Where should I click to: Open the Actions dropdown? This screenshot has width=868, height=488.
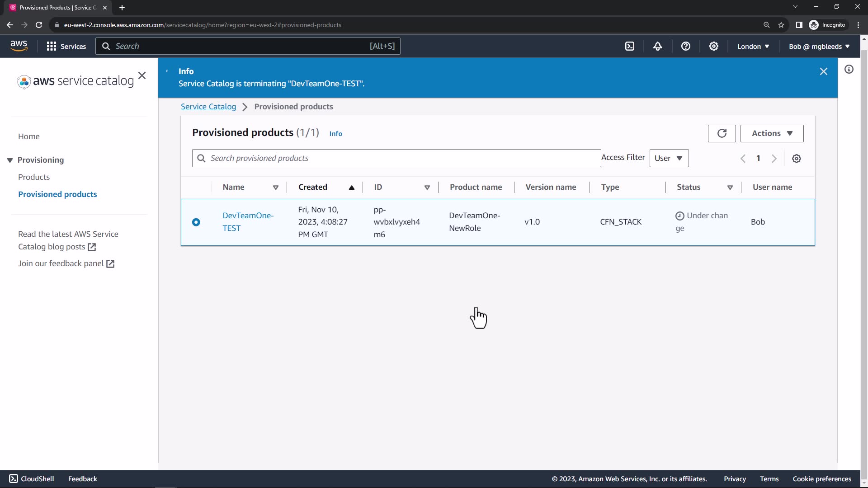pos(772,133)
